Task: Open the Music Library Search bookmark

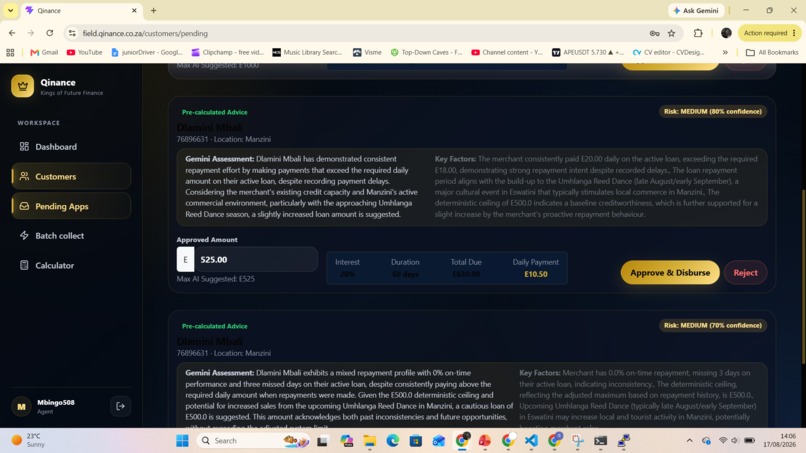Action: tap(307, 52)
